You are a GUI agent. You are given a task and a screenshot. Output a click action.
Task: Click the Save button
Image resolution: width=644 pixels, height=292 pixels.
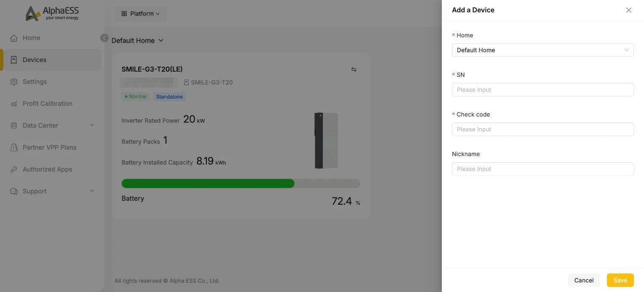(x=620, y=280)
